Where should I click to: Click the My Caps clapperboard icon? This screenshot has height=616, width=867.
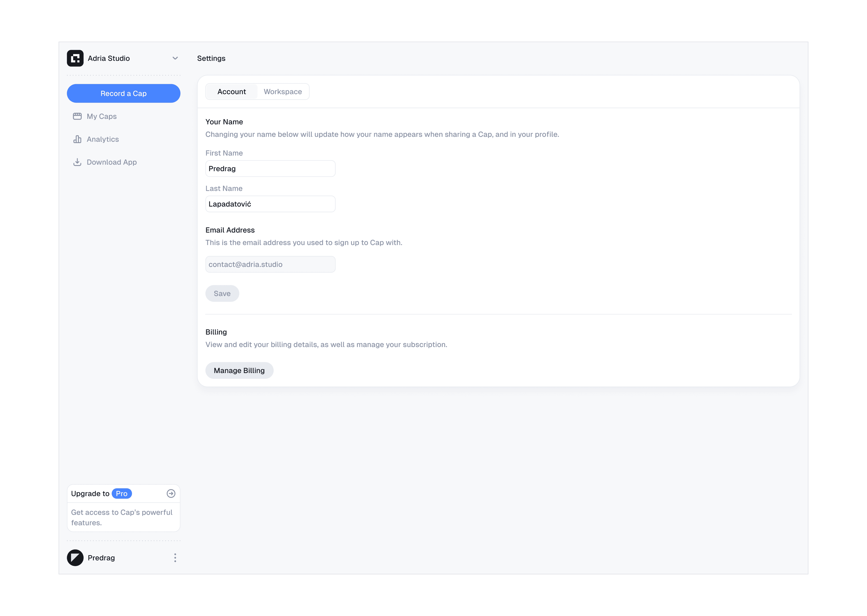[x=77, y=116]
